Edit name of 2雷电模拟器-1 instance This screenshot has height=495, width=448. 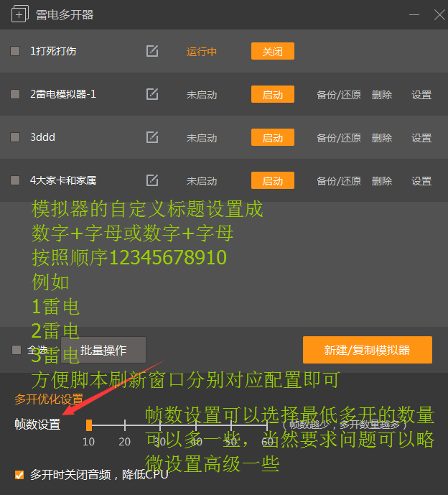152,94
